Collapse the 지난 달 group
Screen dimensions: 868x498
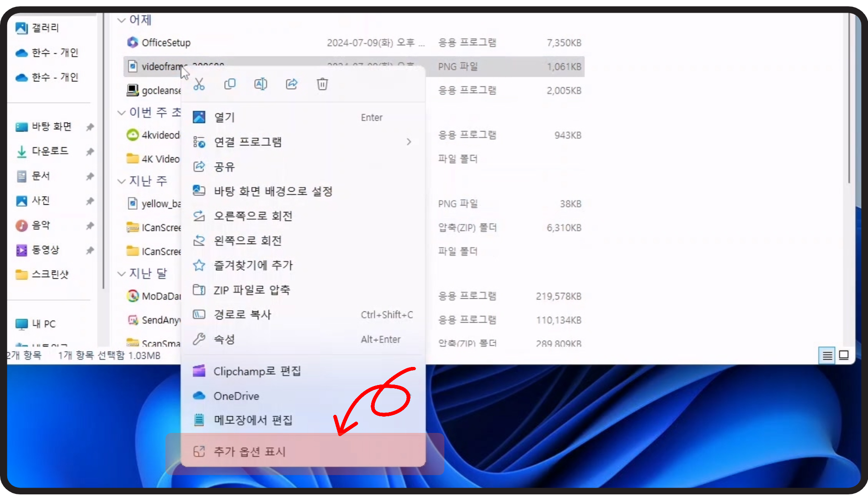[x=121, y=274]
